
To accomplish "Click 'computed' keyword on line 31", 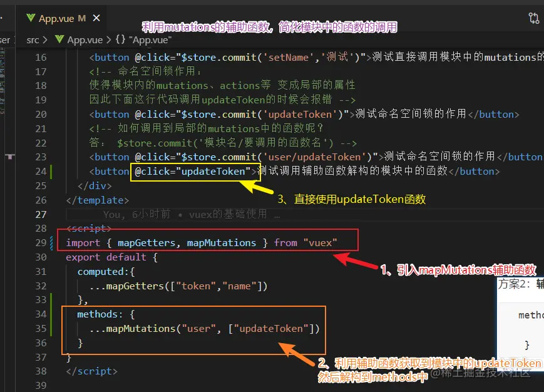I will coord(101,272).
